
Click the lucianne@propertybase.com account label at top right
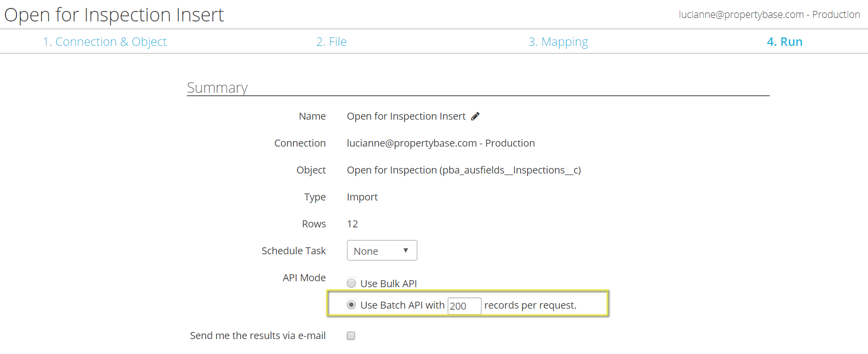coord(769,14)
